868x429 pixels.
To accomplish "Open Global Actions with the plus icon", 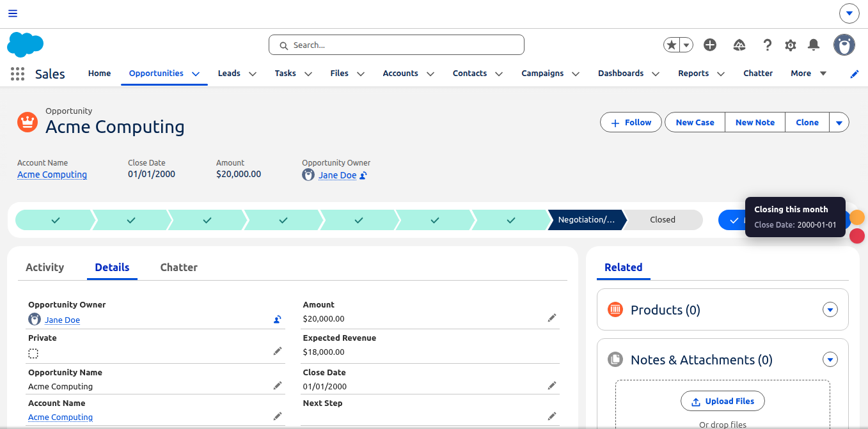I will [709, 45].
